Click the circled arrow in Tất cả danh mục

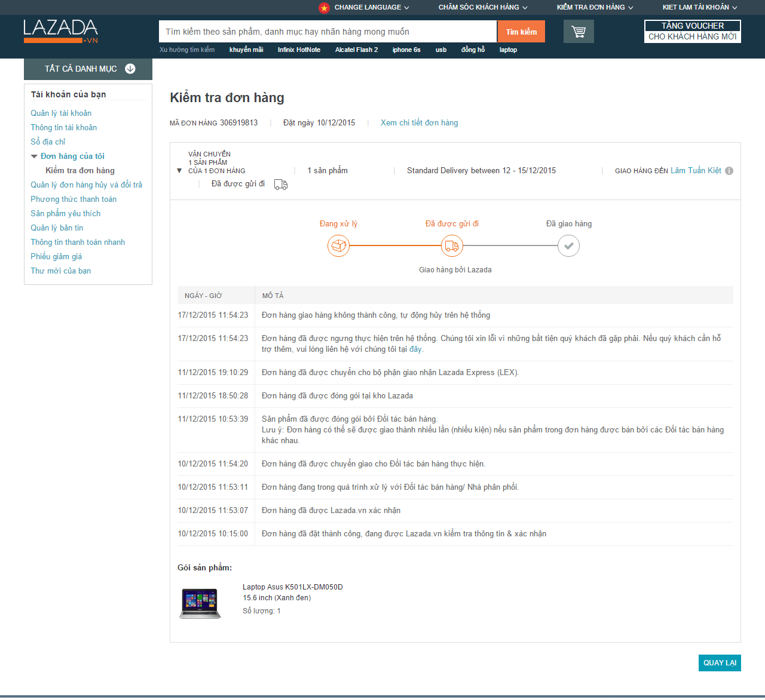point(130,69)
